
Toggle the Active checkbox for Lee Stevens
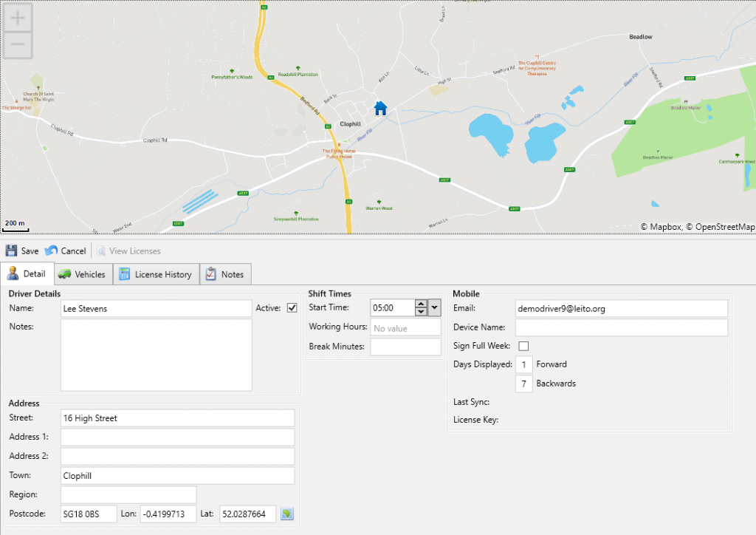pyautogui.click(x=292, y=308)
